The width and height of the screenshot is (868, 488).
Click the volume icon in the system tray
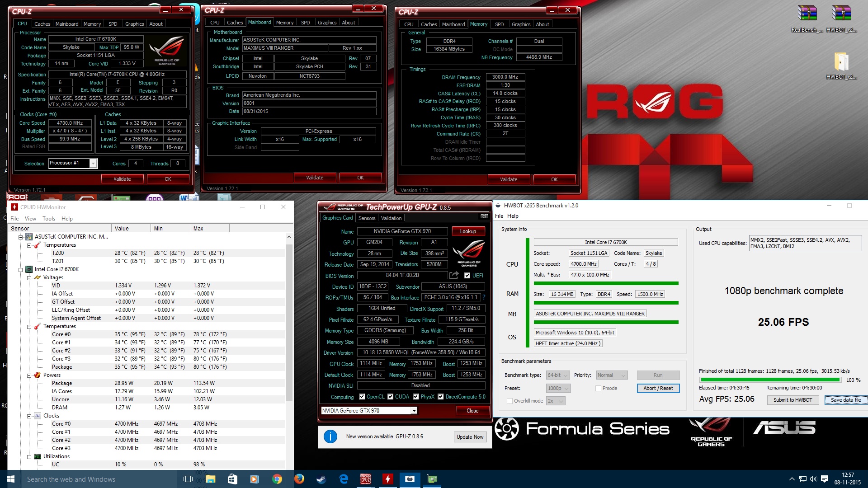pos(813,479)
